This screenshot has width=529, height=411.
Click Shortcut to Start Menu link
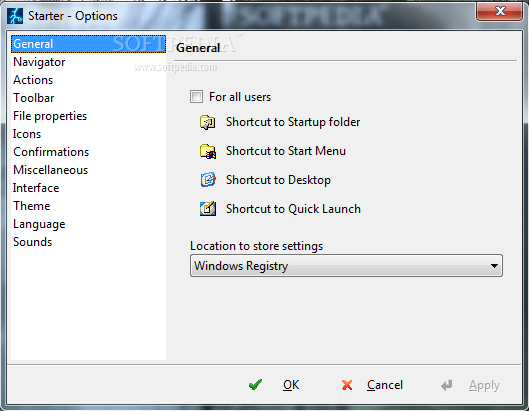click(286, 151)
